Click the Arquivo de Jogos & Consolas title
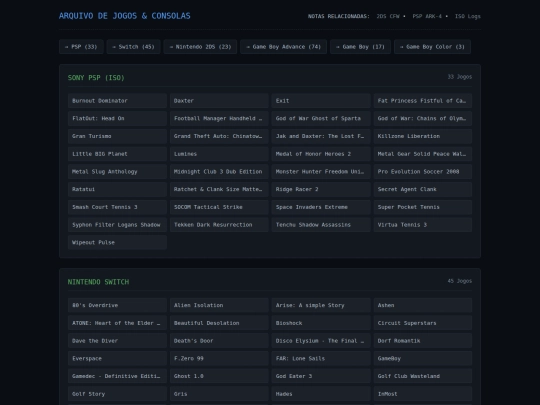 [125, 16]
